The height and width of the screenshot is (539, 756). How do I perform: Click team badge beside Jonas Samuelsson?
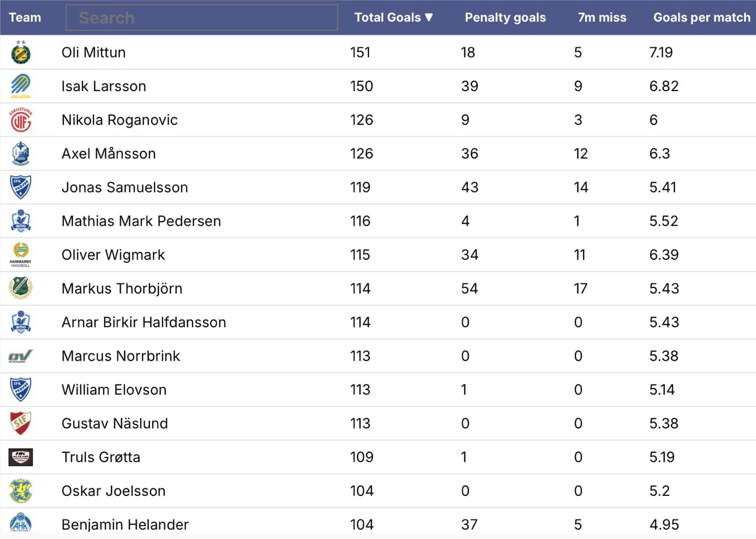click(x=21, y=187)
